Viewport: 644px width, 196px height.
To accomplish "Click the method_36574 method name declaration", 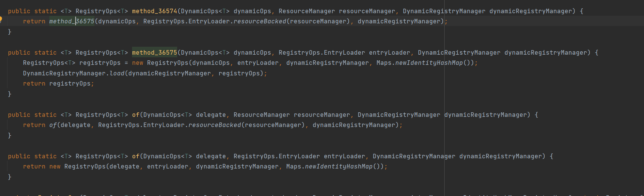I will [155, 11].
